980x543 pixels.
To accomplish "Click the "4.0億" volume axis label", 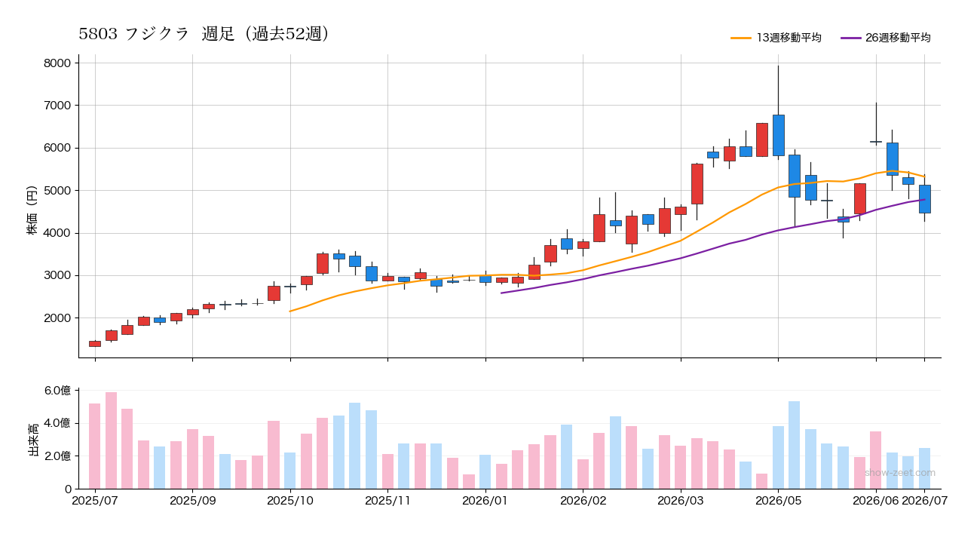I will tap(57, 423).
